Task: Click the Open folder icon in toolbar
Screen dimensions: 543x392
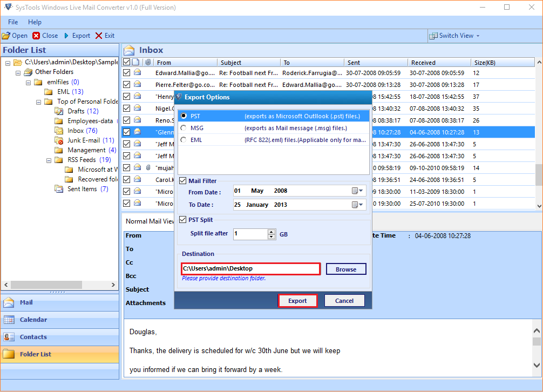Action: point(6,36)
